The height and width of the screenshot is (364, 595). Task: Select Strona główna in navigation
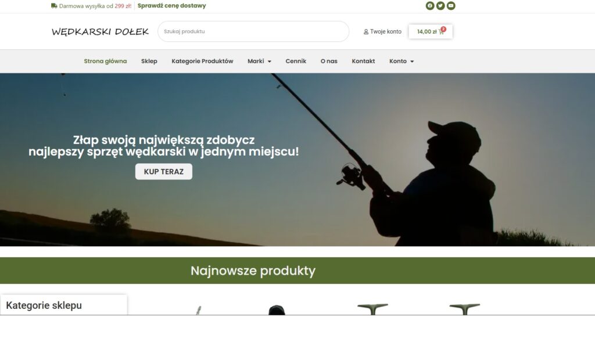click(x=105, y=61)
